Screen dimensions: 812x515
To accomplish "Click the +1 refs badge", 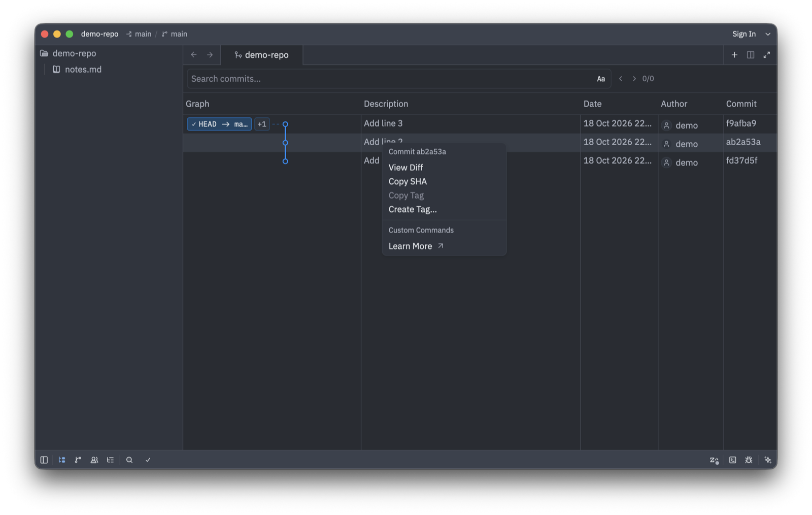I will [x=262, y=124].
